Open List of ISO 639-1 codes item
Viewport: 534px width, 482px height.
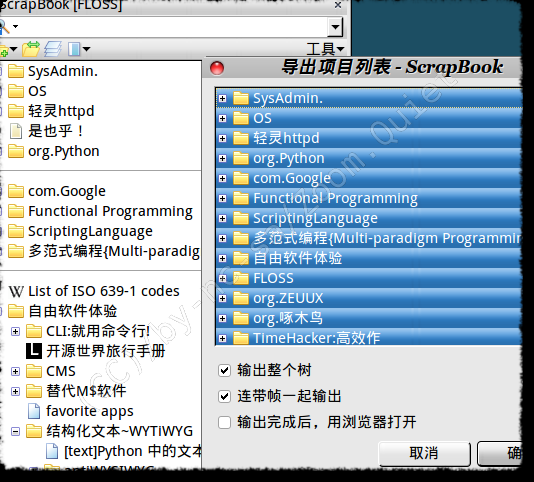tap(104, 291)
